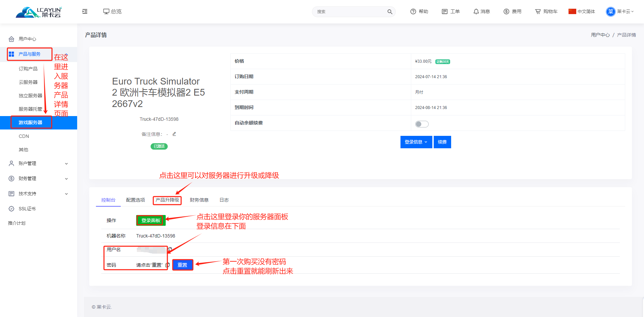Screen dimensions: 644x317
Task: Click the 用户中心 home icon in sidebar
Action: coord(11,39)
